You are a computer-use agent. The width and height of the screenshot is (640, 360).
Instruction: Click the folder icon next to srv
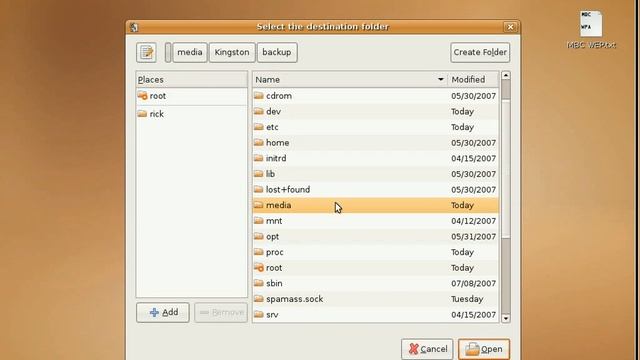coord(259,314)
